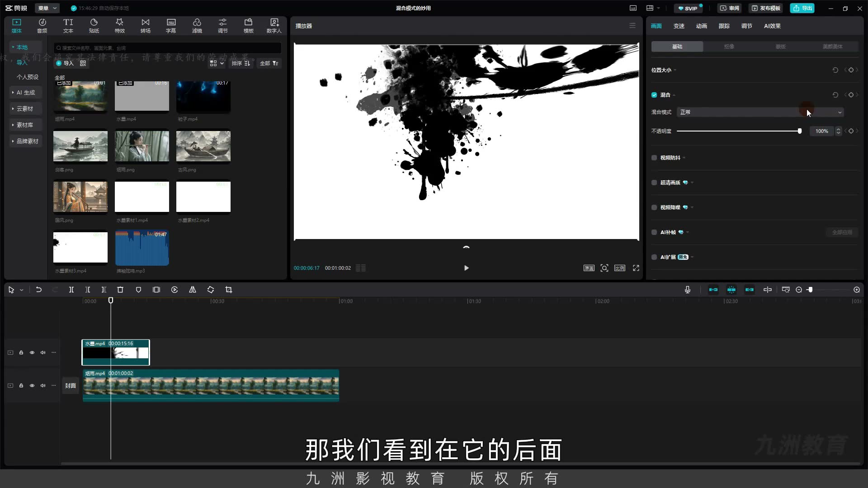Image resolution: width=868 pixels, height=488 pixels.
Task: Open the 数字人 digital human panel
Action: pyautogui.click(x=274, y=26)
